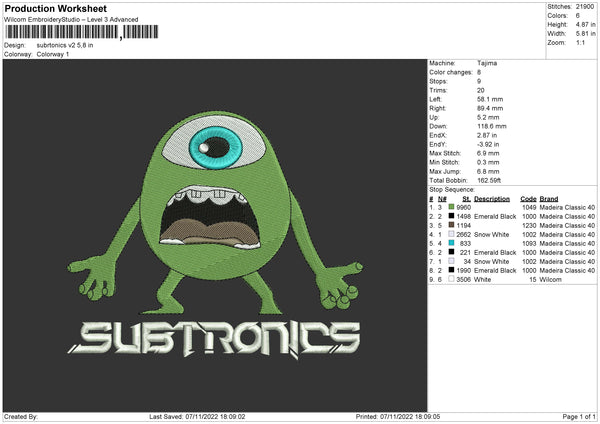Click the EndX value "2.87 in"
Screen dimensions: 600x424
point(487,135)
